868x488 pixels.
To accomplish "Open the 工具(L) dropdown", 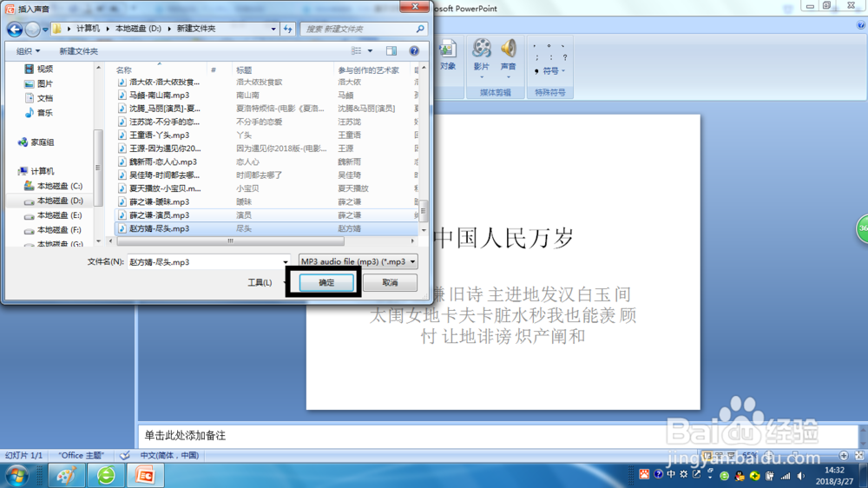I will point(266,282).
